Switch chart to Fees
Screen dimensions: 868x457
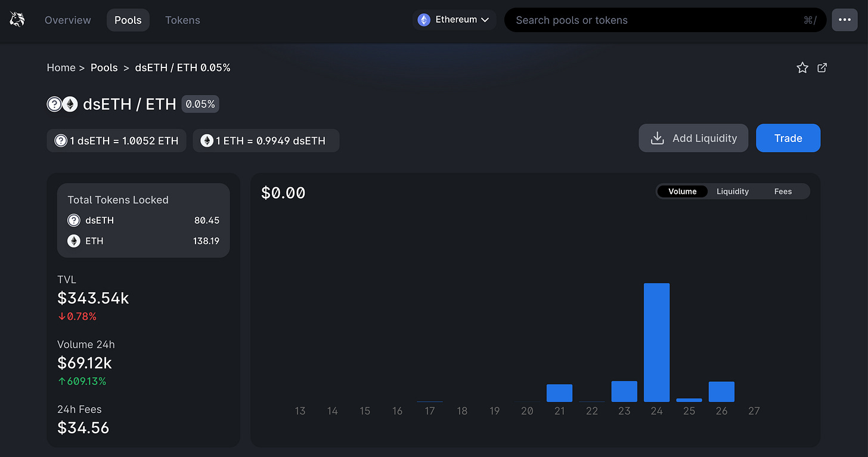pyautogui.click(x=783, y=192)
